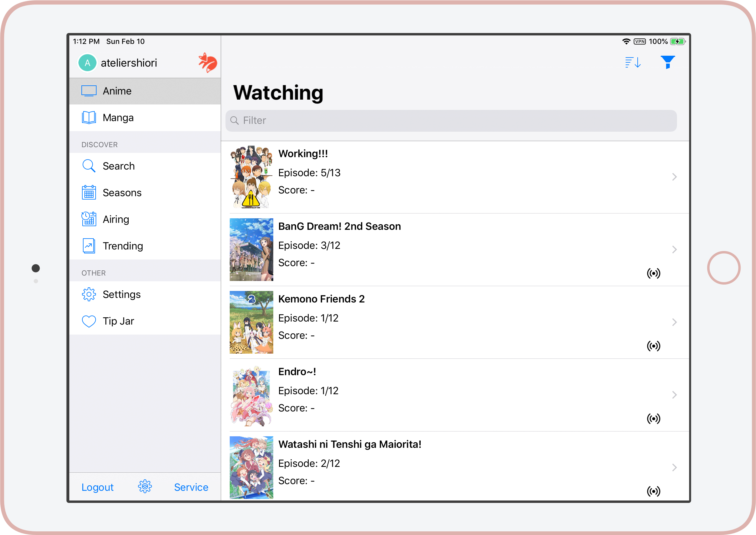This screenshot has width=756, height=535.
Task: Click the Settings gear icon in Other section
Action: click(x=89, y=294)
